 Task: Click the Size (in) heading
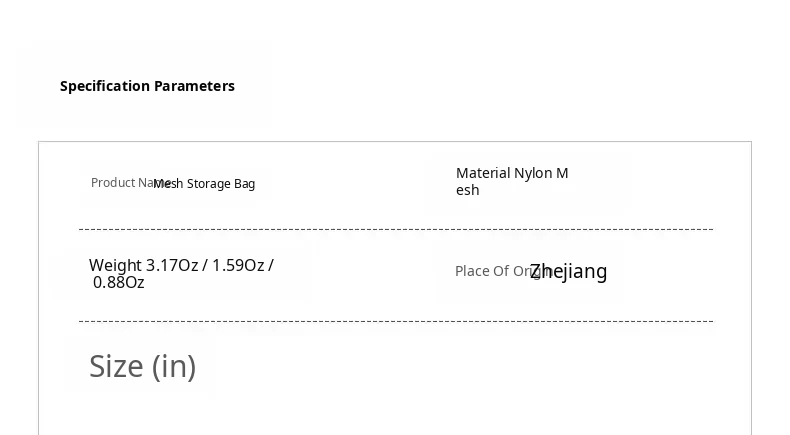[142, 366]
